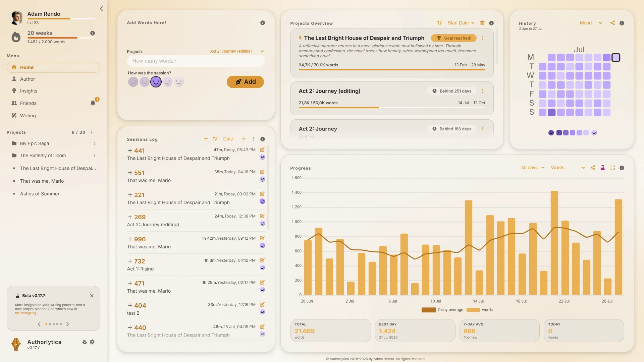Toggle 7-day average legend series
The image size is (644, 362).
click(x=442, y=310)
